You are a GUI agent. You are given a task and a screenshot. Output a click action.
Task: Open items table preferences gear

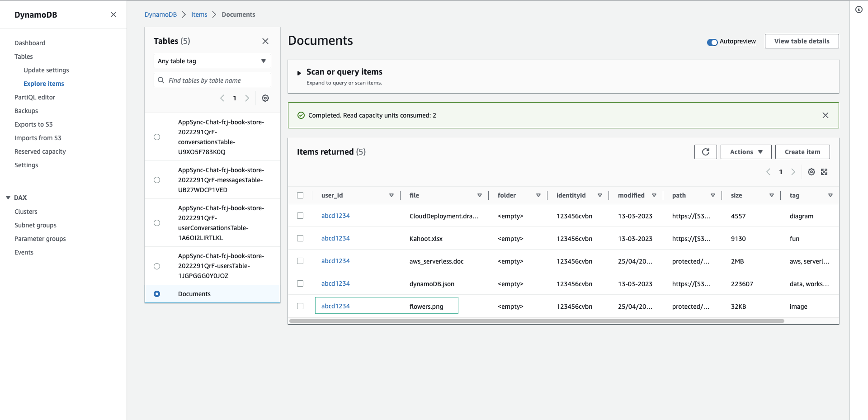click(x=811, y=172)
